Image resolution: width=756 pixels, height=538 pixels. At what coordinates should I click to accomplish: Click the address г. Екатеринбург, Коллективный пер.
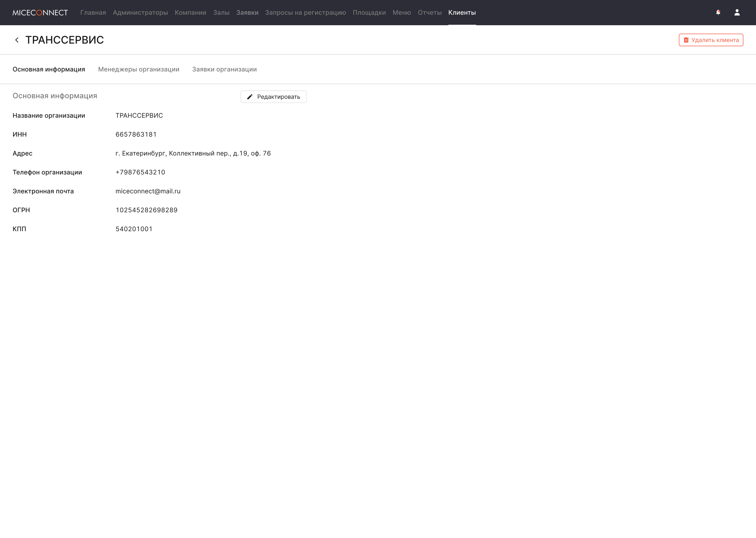(x=193, y=153)
